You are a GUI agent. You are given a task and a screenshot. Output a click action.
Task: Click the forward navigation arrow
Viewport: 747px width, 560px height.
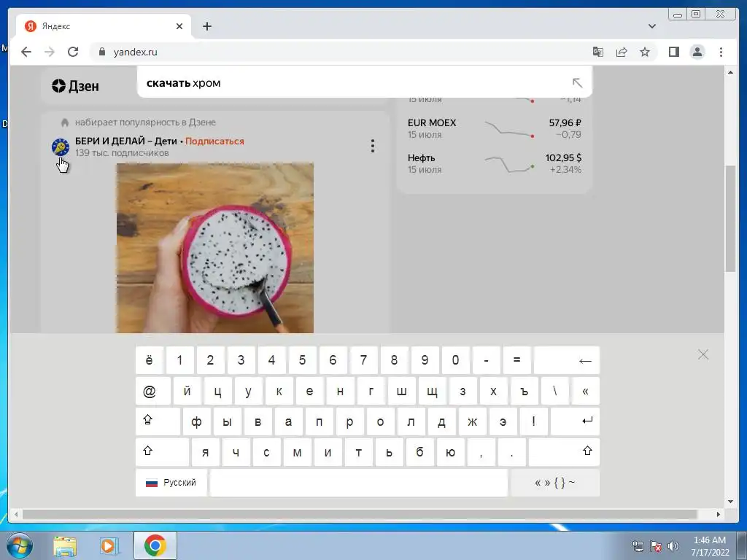(50, 52)
